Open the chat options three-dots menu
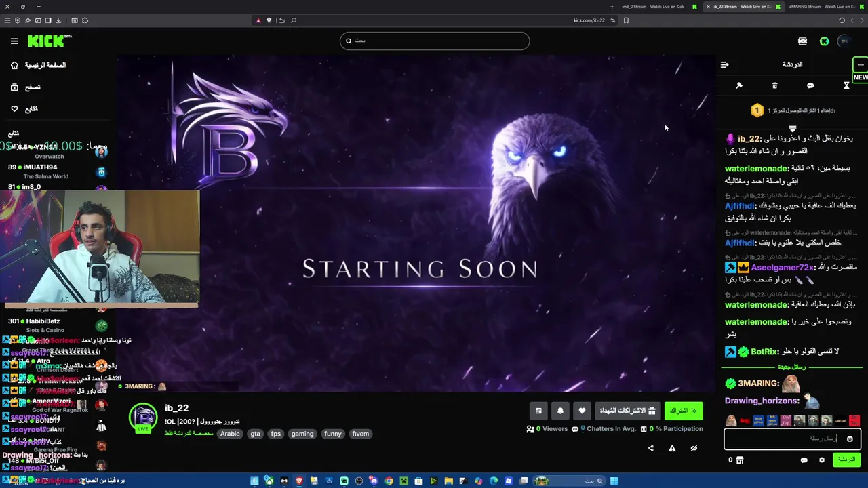868x488 pixels. pyautogui.click(x=861, y=64)
